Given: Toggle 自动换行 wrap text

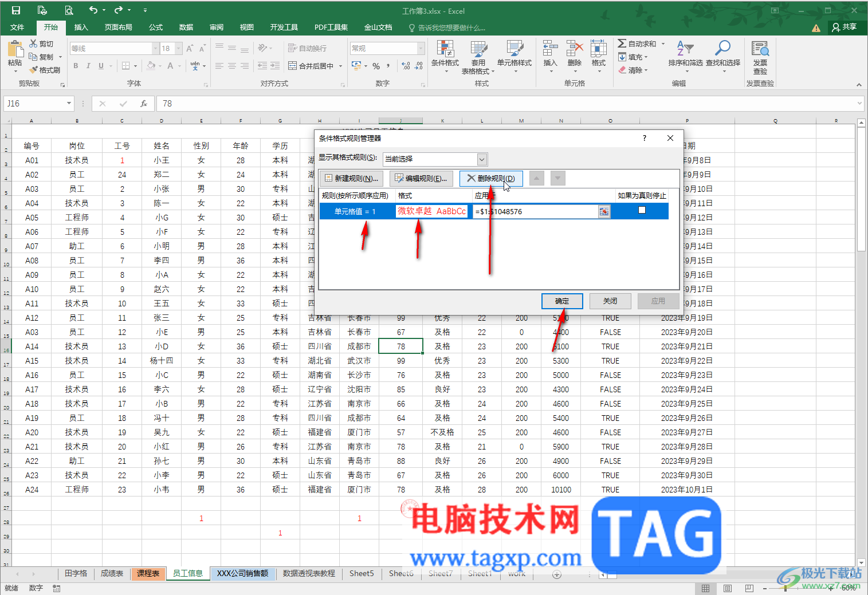Looking at the screenshot, I should (x=307, y=48).
